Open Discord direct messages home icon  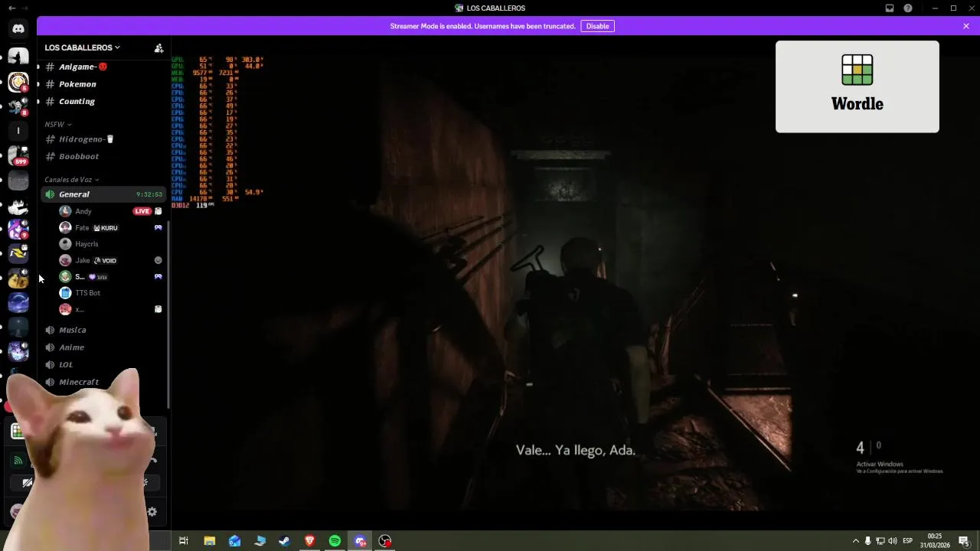tap(18, 29)
